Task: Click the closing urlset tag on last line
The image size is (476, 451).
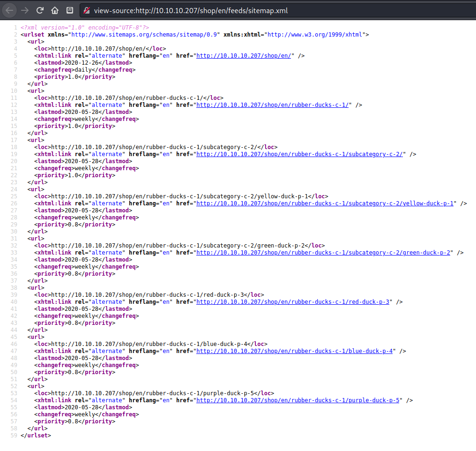Action: click(36, 436)
